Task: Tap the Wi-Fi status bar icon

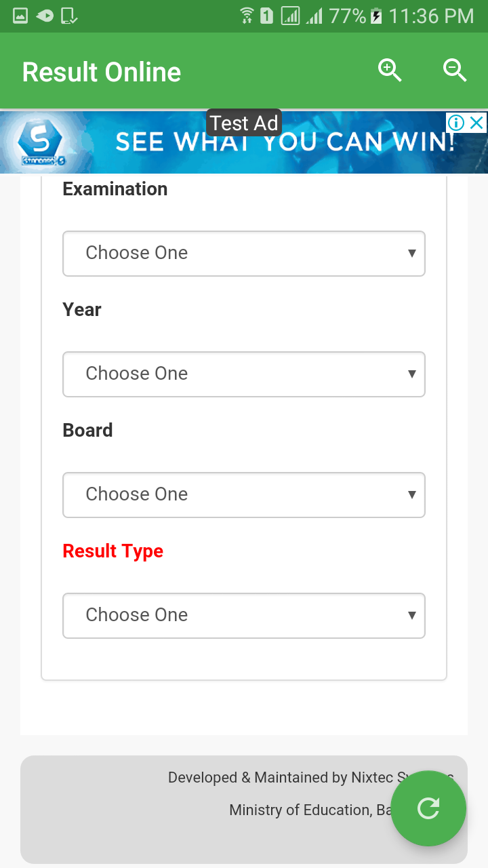Action: pyautogui.click(x=247, y=16)
